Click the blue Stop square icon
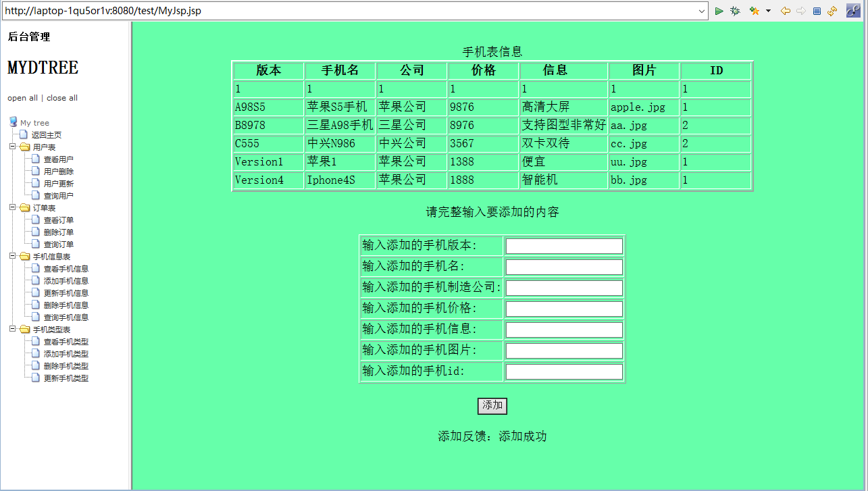Image resolution: width=868 pixels, height=491 pixels. coord(817,11)
